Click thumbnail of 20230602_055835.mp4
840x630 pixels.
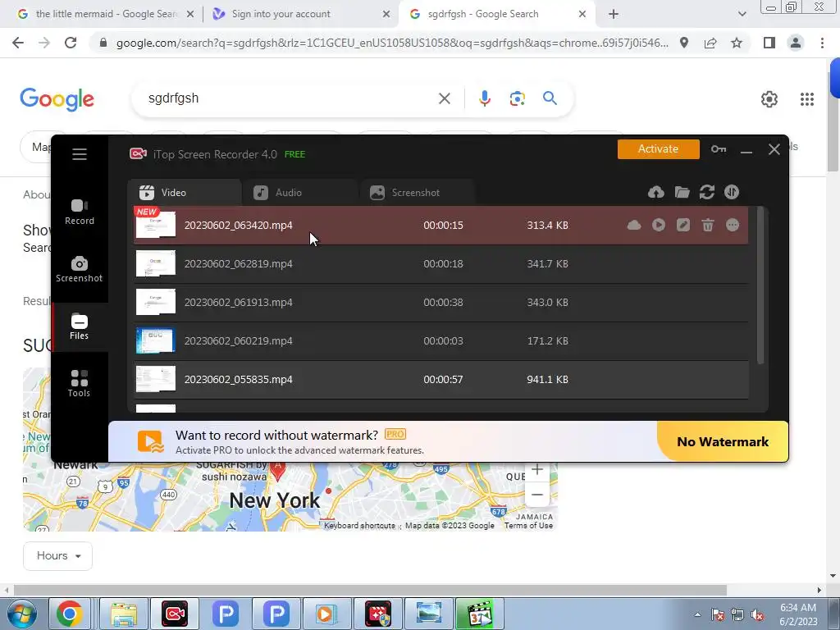click(x=155, y=379)
